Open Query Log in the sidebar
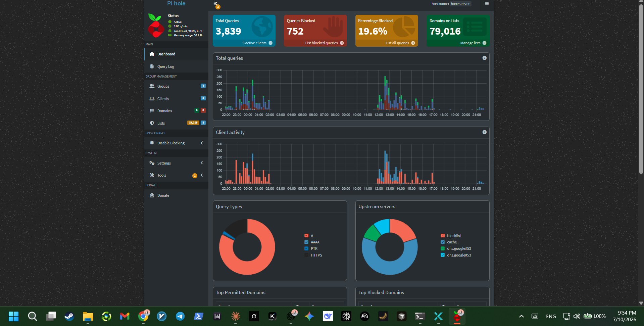Screen dimensions: 644x326 pos(177,66)
